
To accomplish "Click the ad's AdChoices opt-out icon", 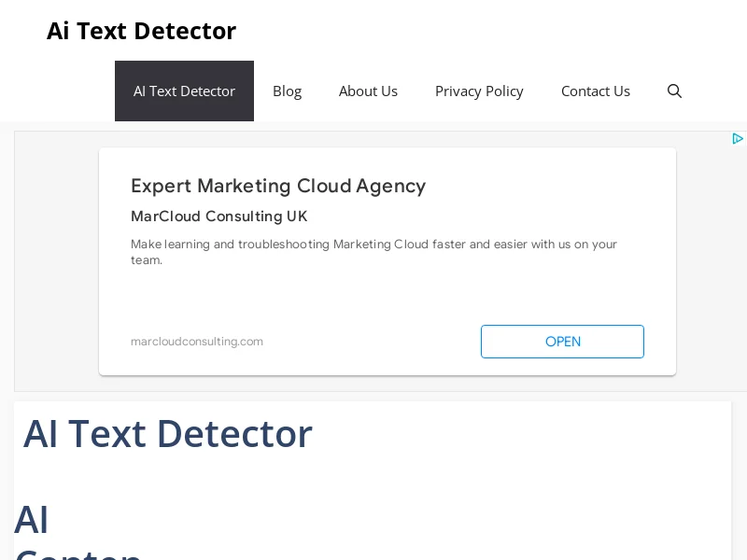I will click(x=739, y=138).
